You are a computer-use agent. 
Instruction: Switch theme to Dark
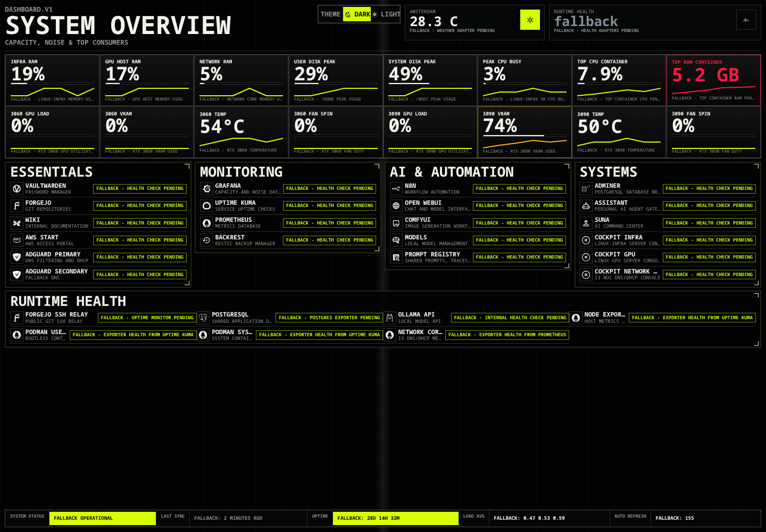[x=357, y=14]
